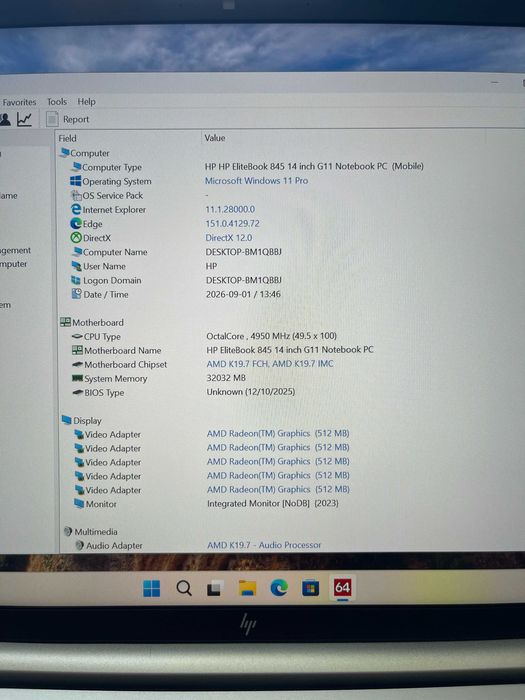The width and height of the screenshot is (525, 700).
Task: Select the Unknown (12/10/2025) BIOS value
Action: 251,392
